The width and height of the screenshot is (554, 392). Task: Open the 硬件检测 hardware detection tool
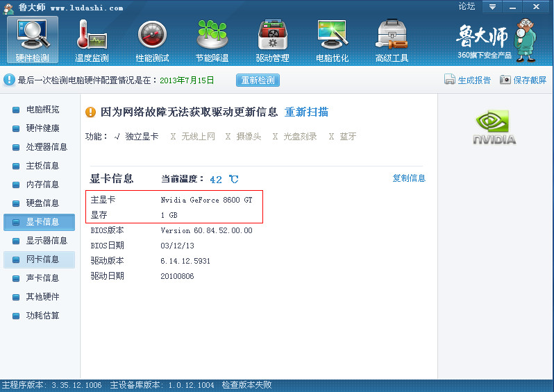(32, 40)
